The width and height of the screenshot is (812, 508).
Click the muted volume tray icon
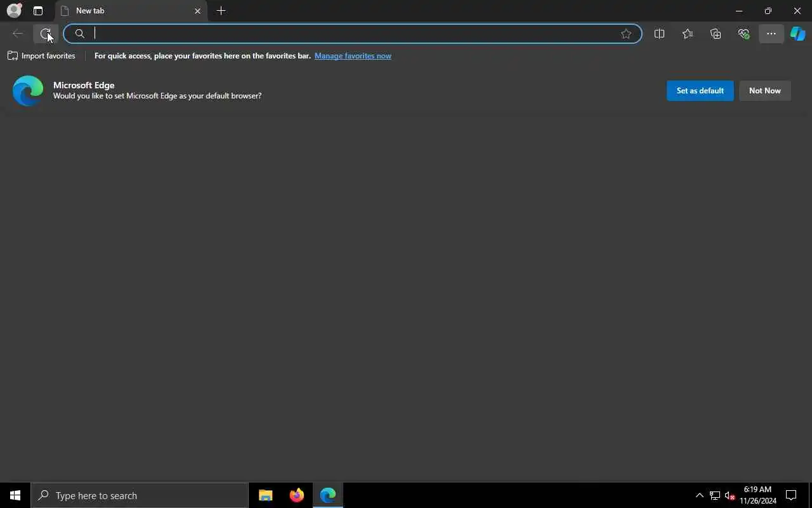(730, 495)
